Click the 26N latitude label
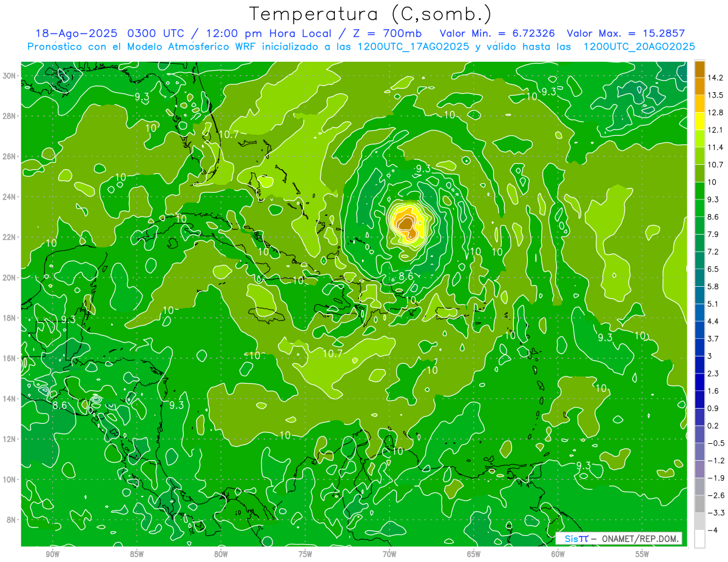 pos(9,156)
